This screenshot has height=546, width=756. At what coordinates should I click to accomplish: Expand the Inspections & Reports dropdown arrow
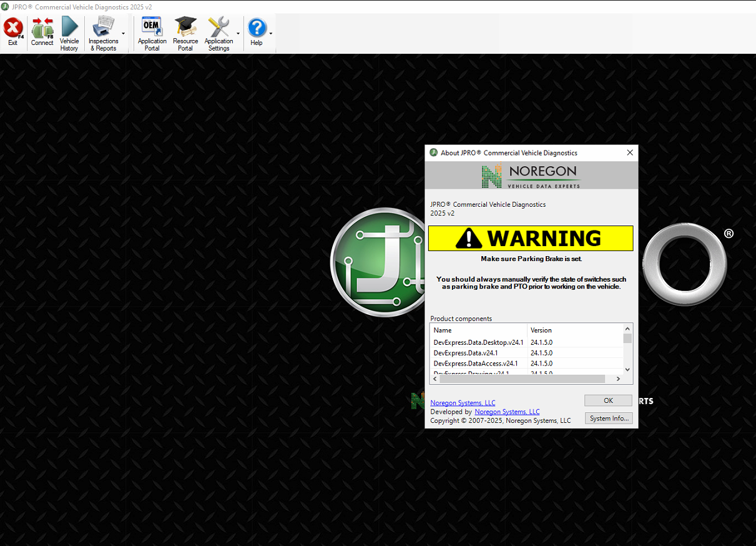point(124,34)
